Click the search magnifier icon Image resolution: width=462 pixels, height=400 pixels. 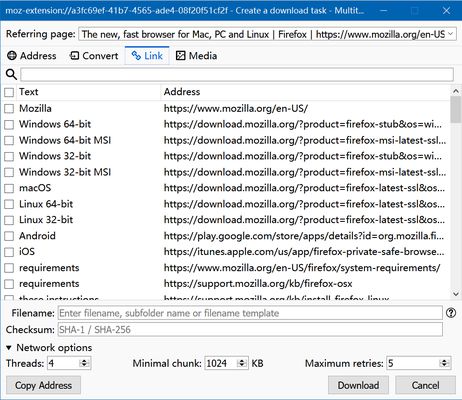tap(11, 74)
